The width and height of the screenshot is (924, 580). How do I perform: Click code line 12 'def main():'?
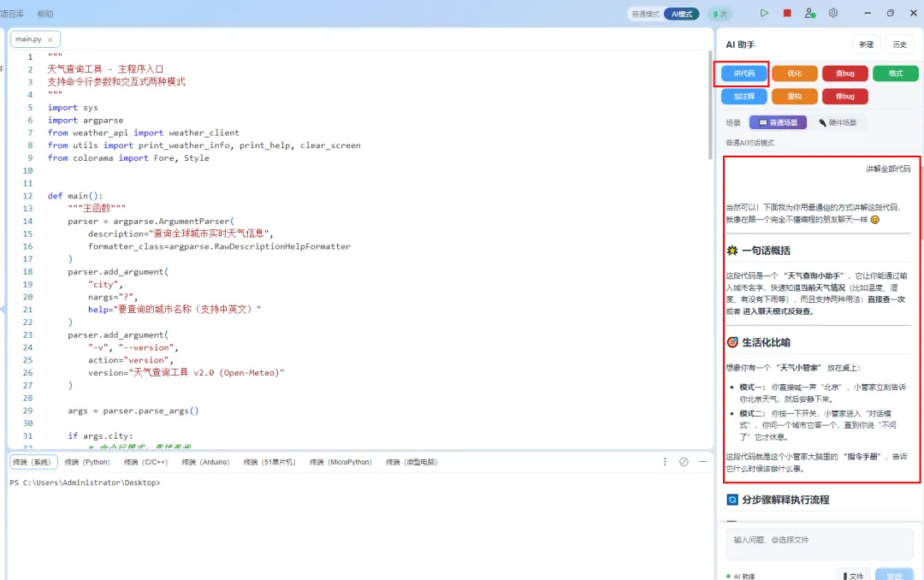[x=74, y=196]
